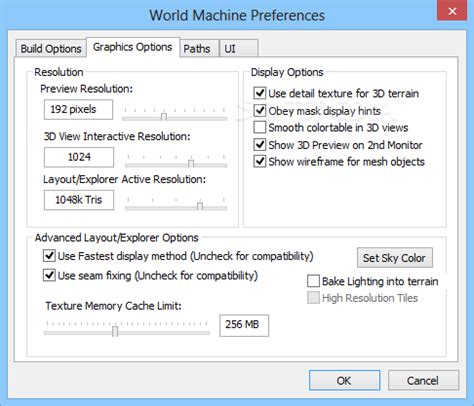
Task: Switch to the Build Options tab
Action: 51,49
